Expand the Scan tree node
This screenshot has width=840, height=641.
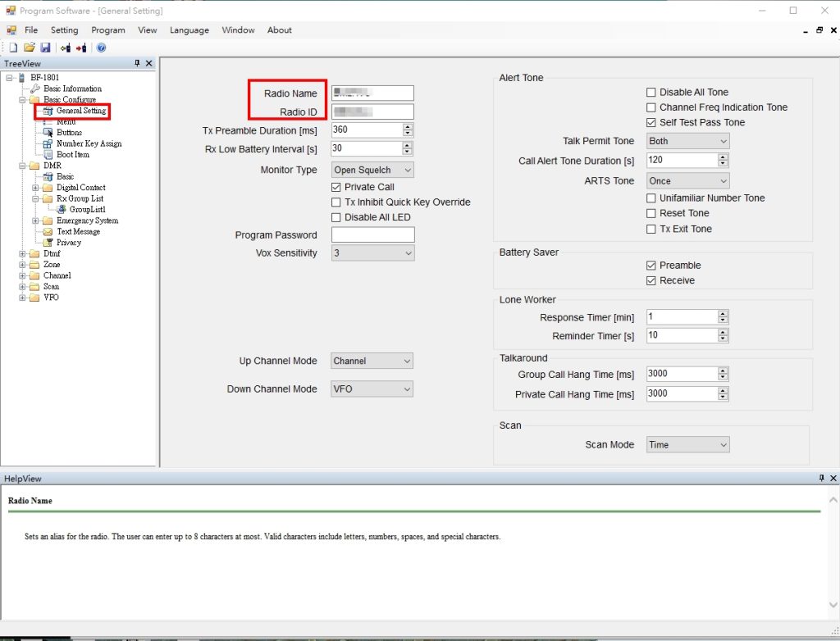pyautogui.click(x=22, y=287)
